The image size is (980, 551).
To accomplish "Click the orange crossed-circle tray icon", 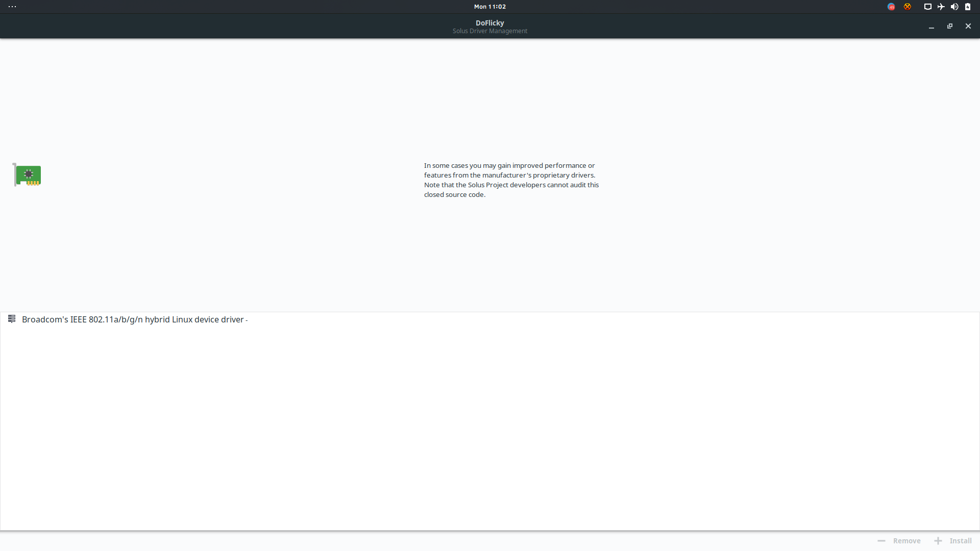I will click(908, 7).
